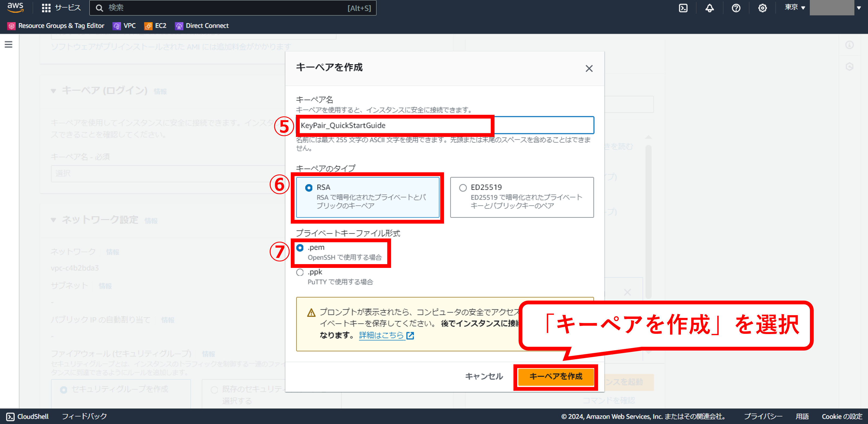Open the notifications bell
Image resolution: width=868 pixels, height=424 pixels.
click(x=709, y=8)
